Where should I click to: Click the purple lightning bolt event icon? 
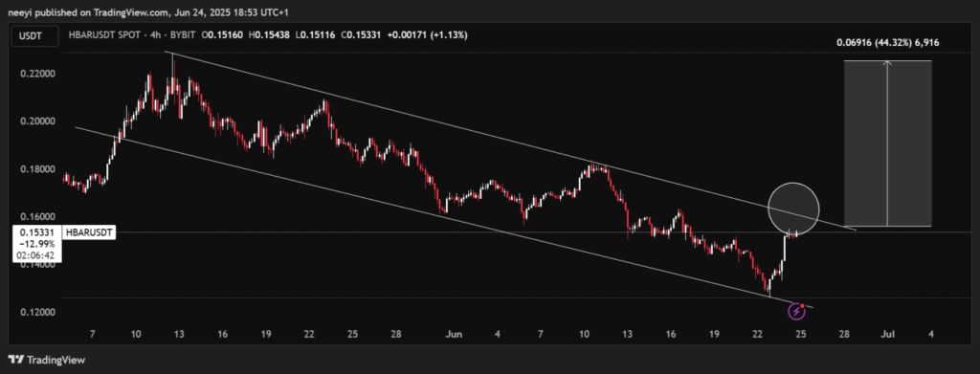tap(796, 310)
